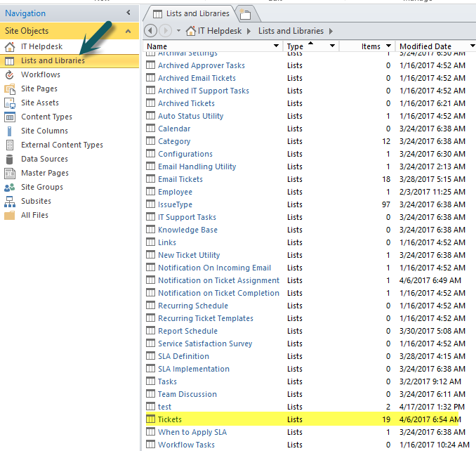This screenshot has height=451, width=476.
Task: Click the IT Helpdesk breadcrumb text
Action: coord(220,31)
